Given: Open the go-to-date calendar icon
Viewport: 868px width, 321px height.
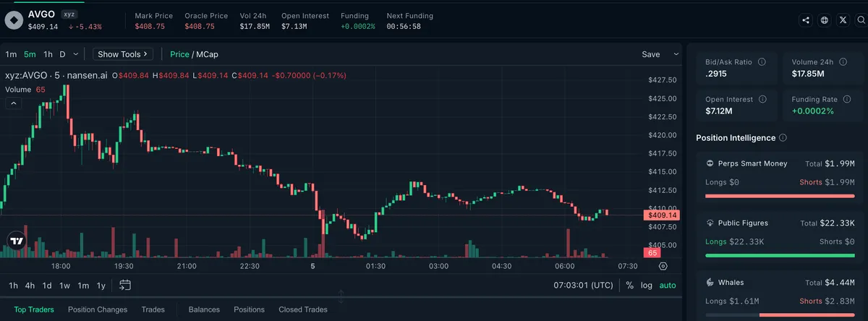Looking at the screenshot, I should tap(125, 285).
